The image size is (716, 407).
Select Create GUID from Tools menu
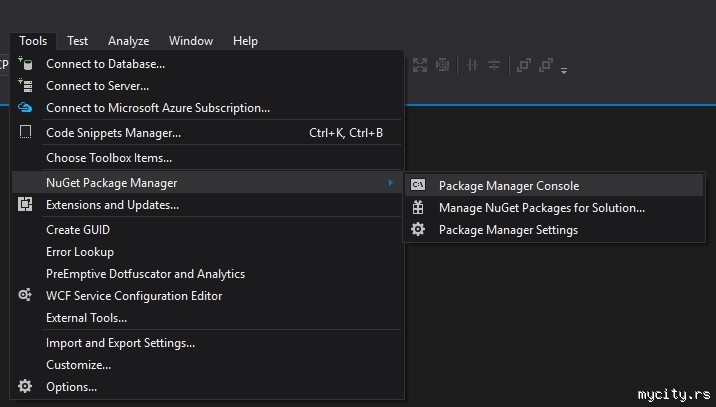77,230
